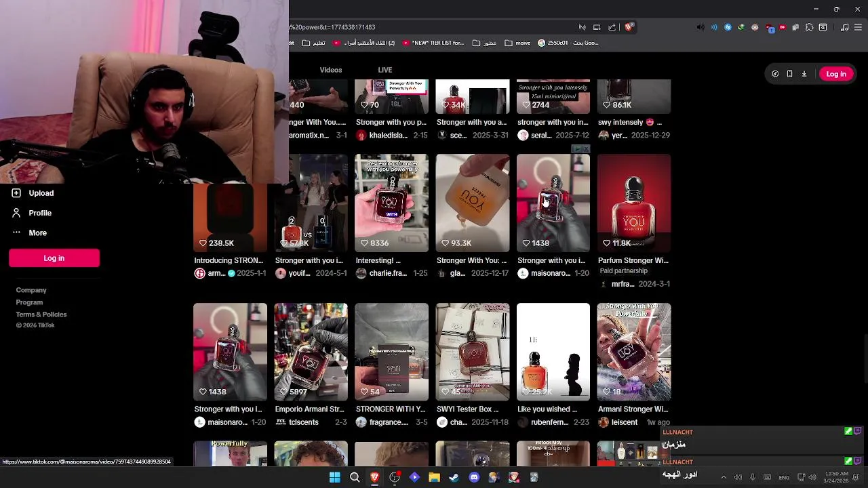Click the 'Paid partnership' label

pyautogui.click(x=623, y=271)
